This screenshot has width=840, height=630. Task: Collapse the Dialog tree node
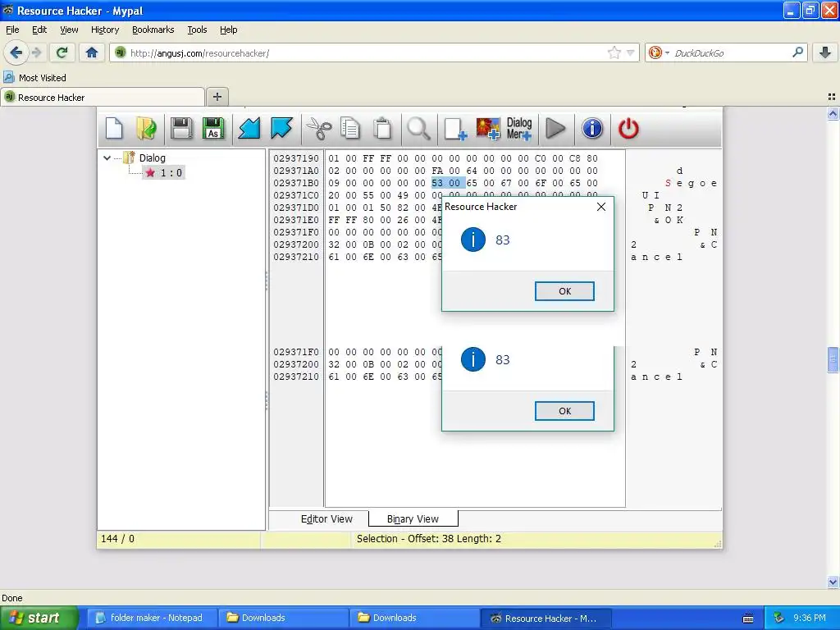click(x=107, y=158)
